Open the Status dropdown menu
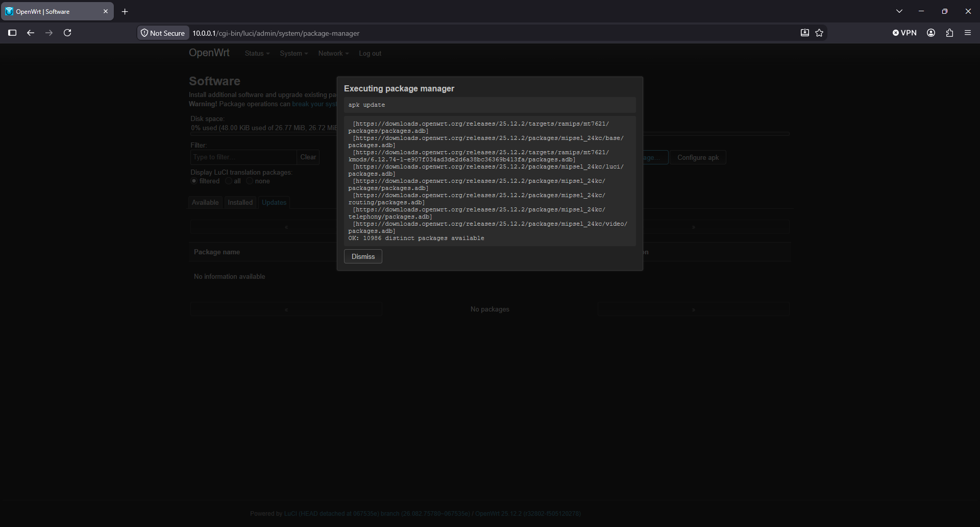Screen dimensions: 980x527 click(x=257, y=53)
